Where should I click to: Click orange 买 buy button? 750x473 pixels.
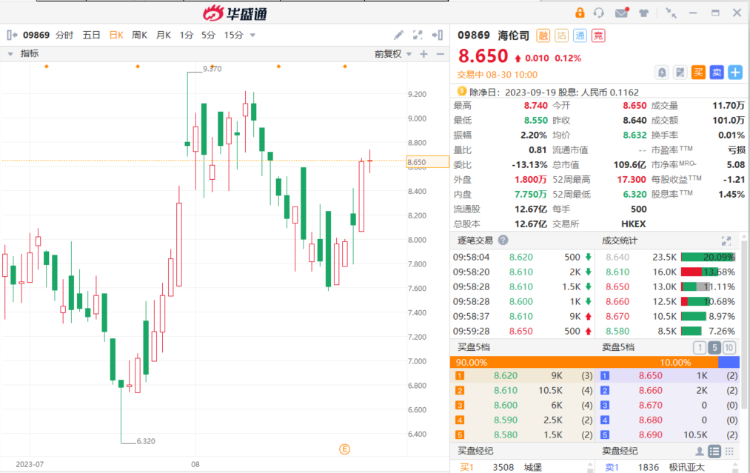point(698,73)
